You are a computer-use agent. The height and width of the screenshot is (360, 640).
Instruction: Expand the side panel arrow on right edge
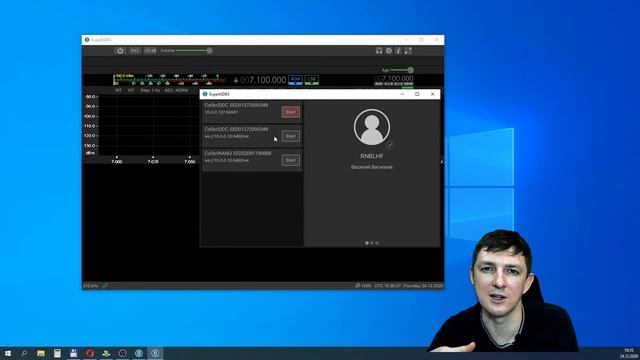[x=442, y=162]
